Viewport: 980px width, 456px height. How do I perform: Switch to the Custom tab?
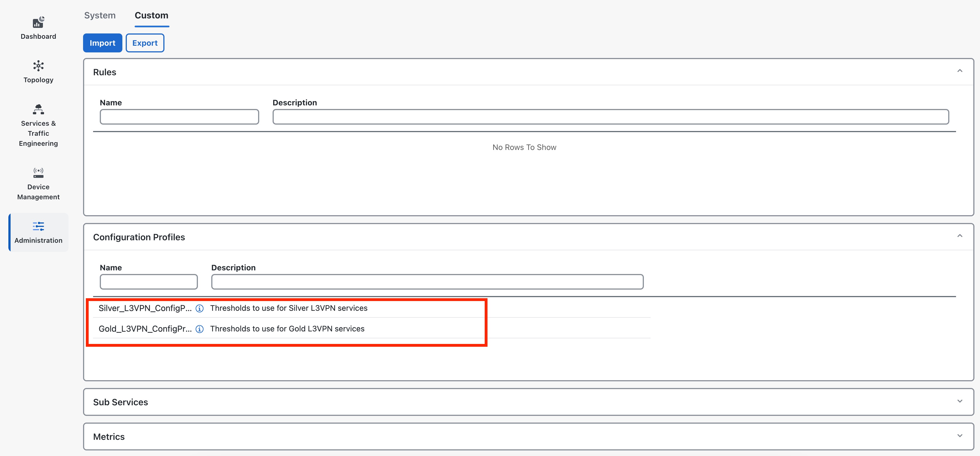(151, 15)
